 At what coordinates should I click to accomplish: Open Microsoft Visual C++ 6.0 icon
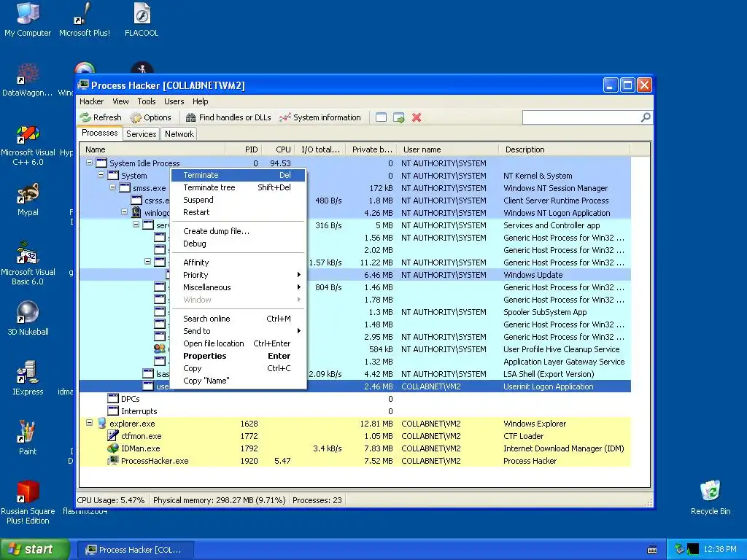(x=28, y=146)
